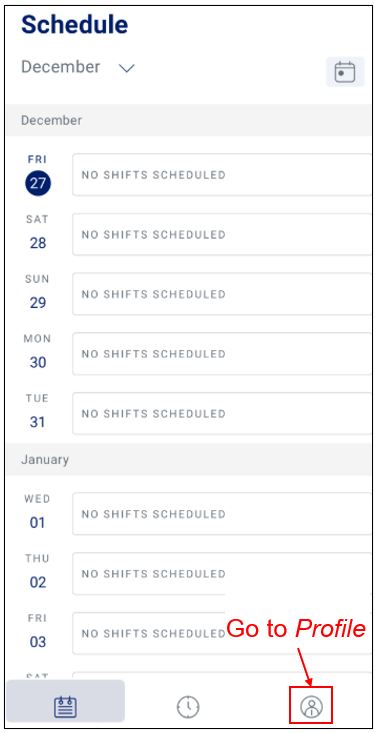Open the calendar picker icon at top right
377x733 pixels.
(345, 72)
